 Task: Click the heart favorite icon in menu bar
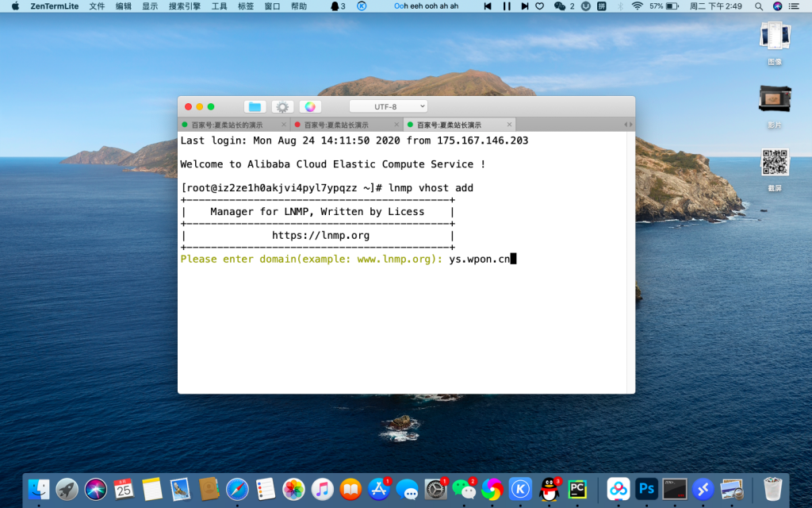coord(540,6)
